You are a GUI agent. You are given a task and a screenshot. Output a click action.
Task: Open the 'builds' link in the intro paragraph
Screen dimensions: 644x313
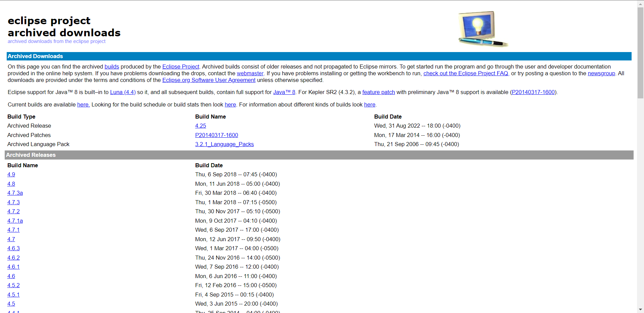coord(112,66)
